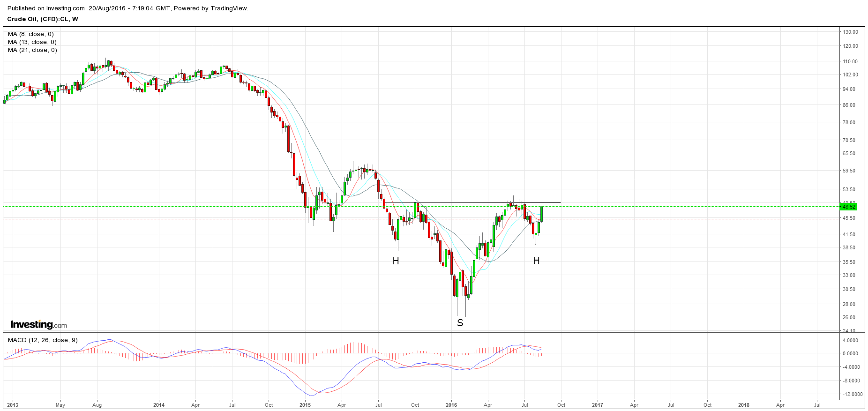Click the 45.50 price axis label
Viewport: 868px width, 411px height.
(849, 218)
